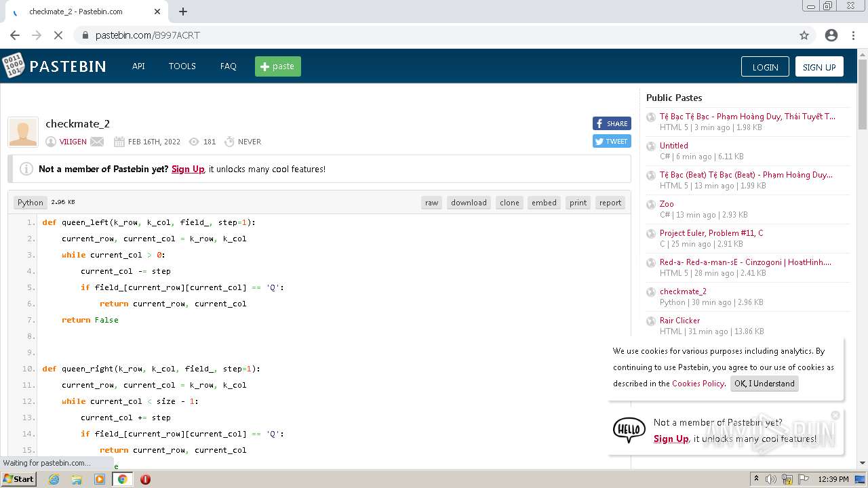Click the globe icon beside Zoo paste
Image resolution: width=868 pixels, height=488 pixels.
(x=651, y=205)
